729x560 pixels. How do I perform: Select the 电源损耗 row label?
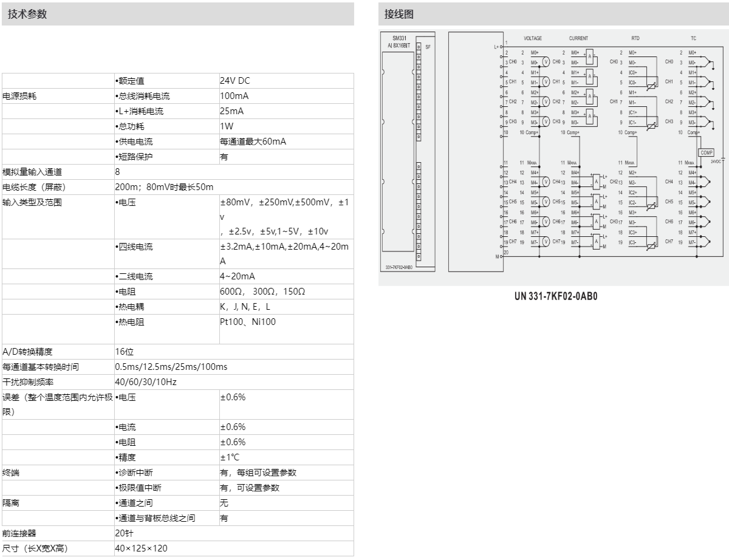pos(19,96)
